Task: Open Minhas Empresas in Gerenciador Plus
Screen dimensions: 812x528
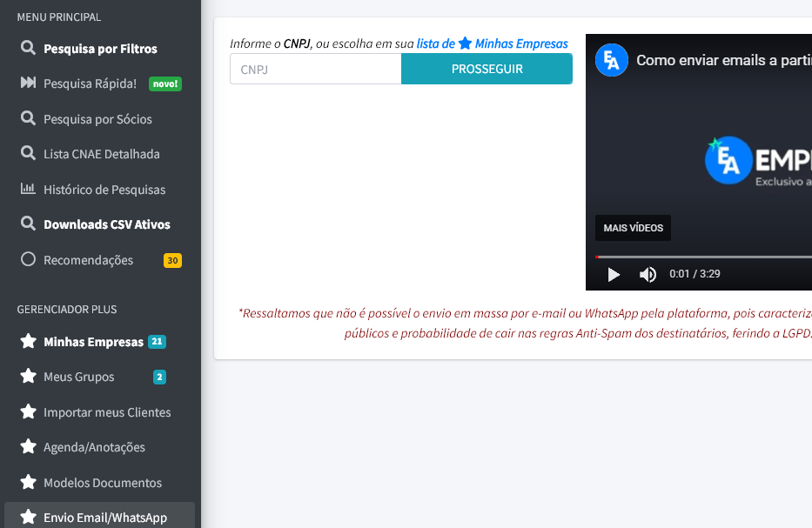Action: [93, 342]
